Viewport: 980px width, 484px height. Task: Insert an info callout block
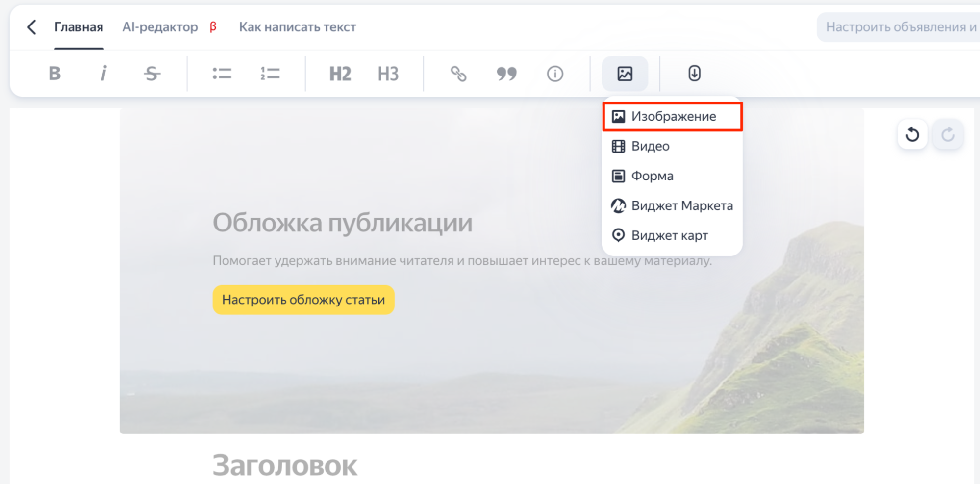[x=555, y=74]
